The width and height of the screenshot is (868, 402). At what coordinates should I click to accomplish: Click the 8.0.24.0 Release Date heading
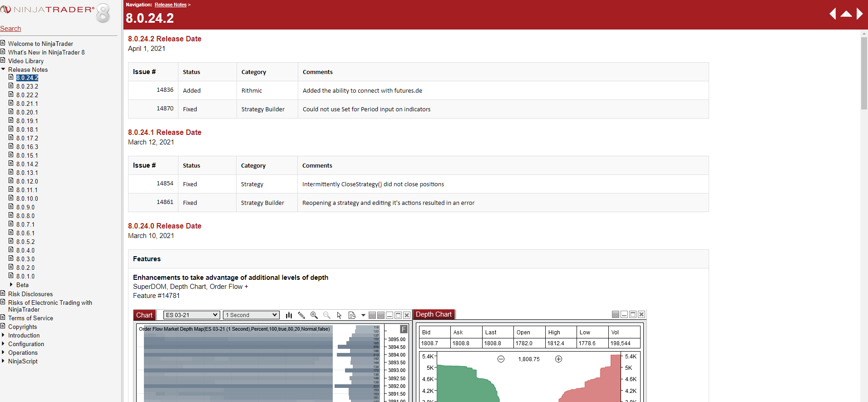click(164, 226)
